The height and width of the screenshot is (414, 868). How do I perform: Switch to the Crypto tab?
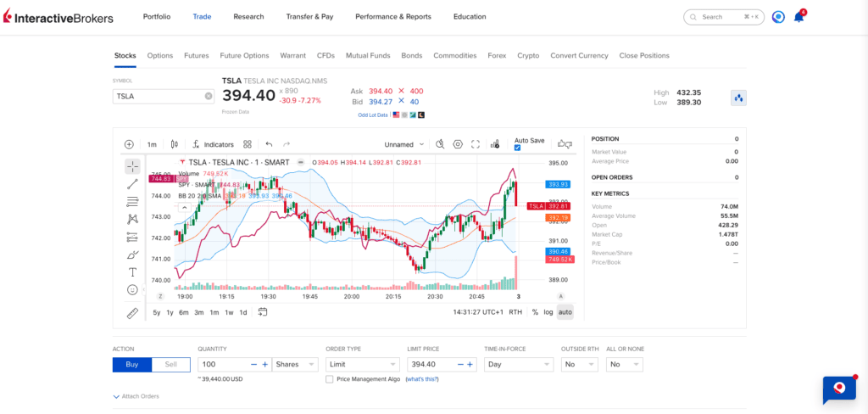click(528, 55)
